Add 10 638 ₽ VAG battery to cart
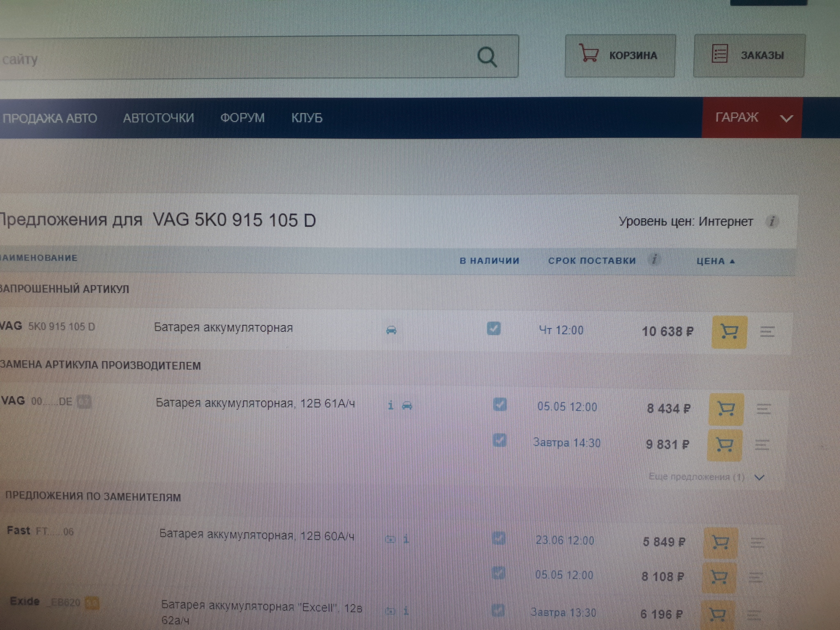 pyautogui.click(x=729, y=332)
